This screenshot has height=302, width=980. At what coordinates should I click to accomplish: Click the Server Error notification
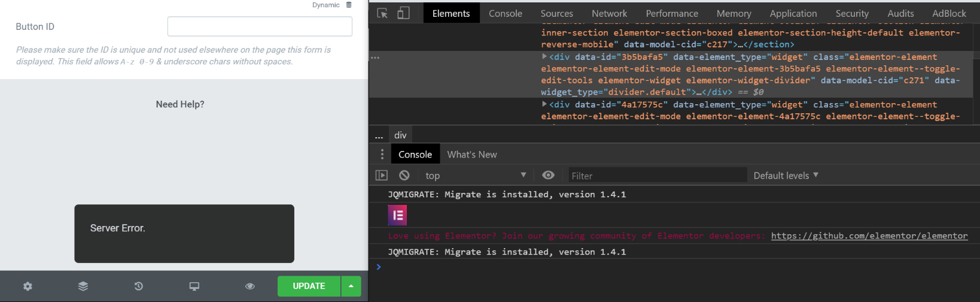tap(184, 234)
